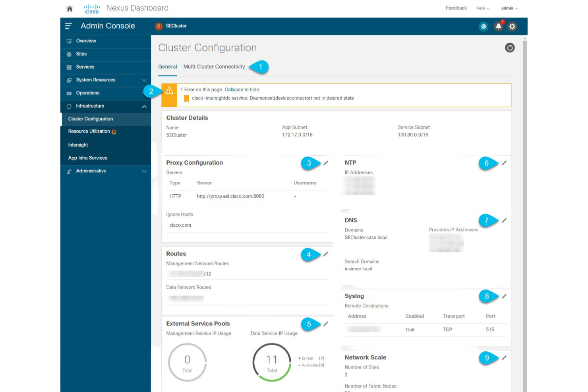Expand System Resources chevron
588x392 pixels.
(x=144, y=80)
